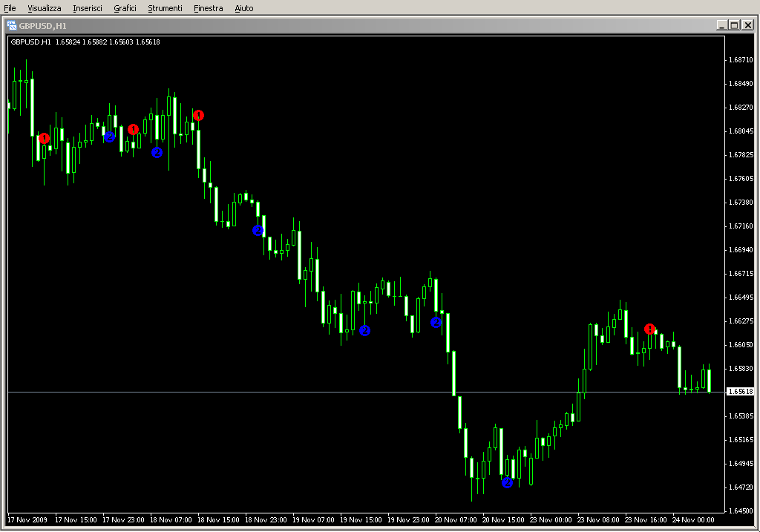Click the current price label 1.65618
760x532 pixels.
pyautogui.click(x=741, y=392)
